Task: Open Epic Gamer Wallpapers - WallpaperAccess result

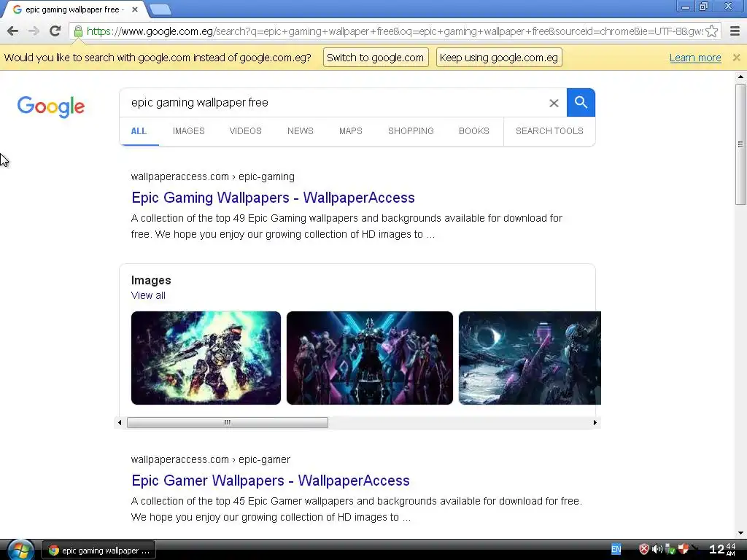Action: click(270, 481)
